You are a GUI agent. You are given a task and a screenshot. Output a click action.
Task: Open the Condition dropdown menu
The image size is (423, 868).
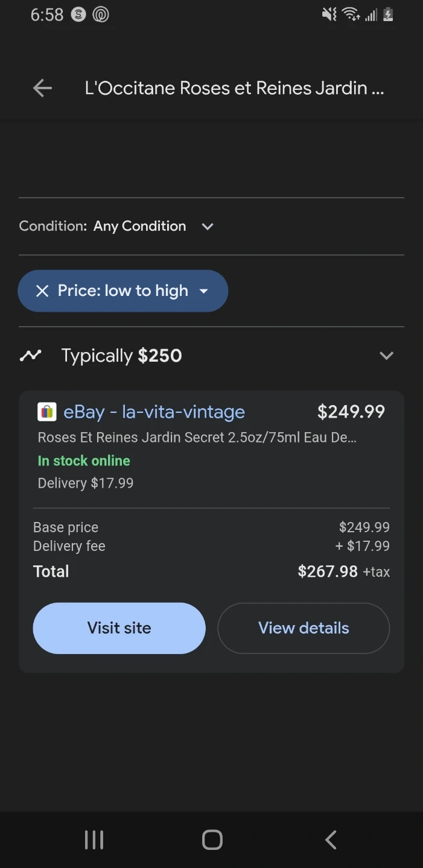[207, 227]
